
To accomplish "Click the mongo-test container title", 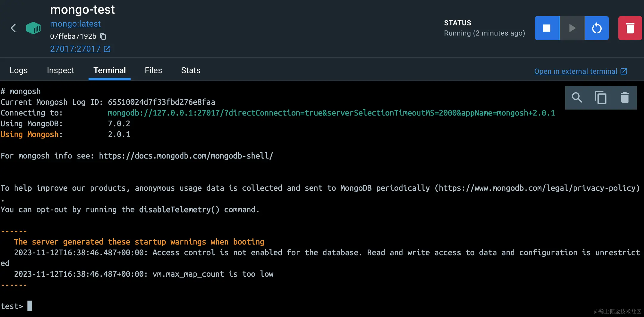I will coord(82,10).
